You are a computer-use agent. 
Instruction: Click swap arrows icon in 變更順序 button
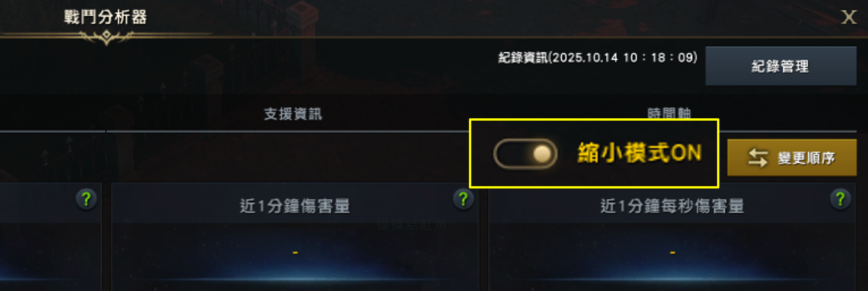pos(758,158)
